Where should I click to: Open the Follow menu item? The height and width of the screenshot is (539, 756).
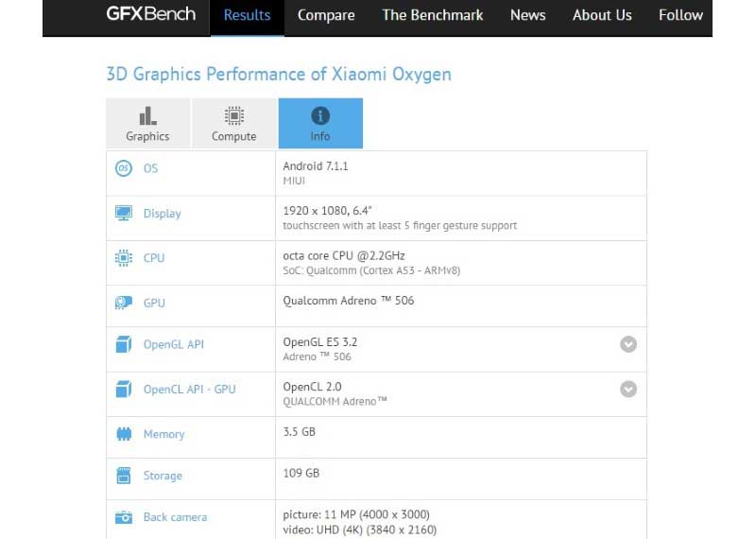(x=680, y=15)
